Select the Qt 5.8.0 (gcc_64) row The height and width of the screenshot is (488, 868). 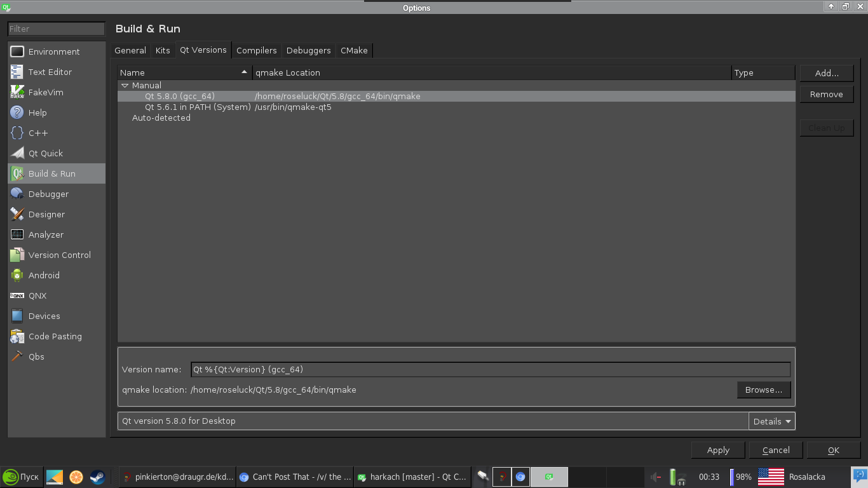pyautogui.click(x=456, y=97)
